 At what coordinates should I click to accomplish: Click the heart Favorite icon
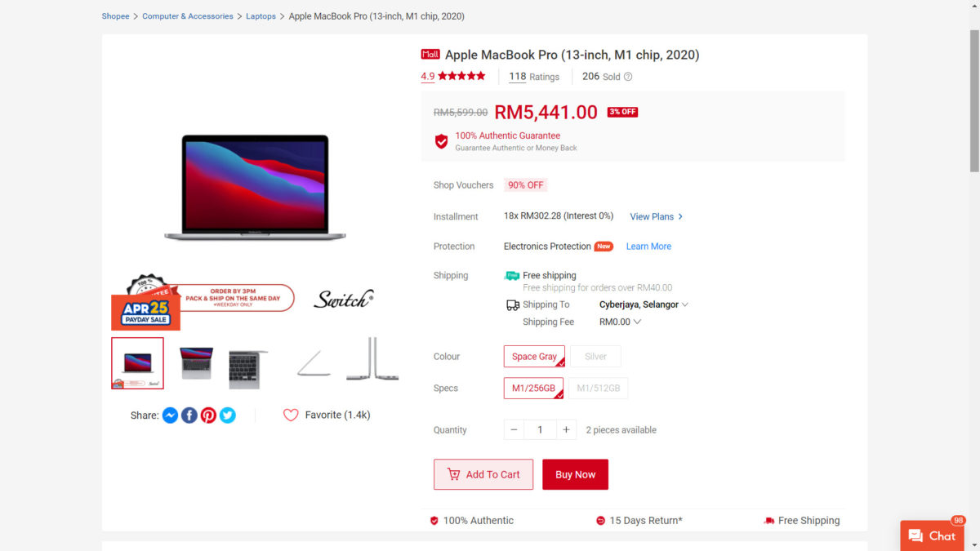(291, 415)
